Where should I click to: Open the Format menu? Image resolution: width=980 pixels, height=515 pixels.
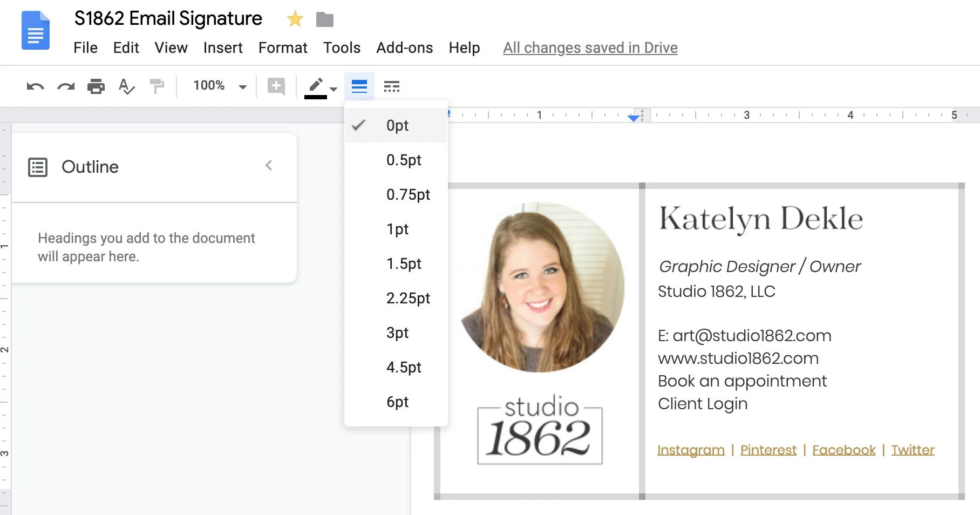point(283,48)
